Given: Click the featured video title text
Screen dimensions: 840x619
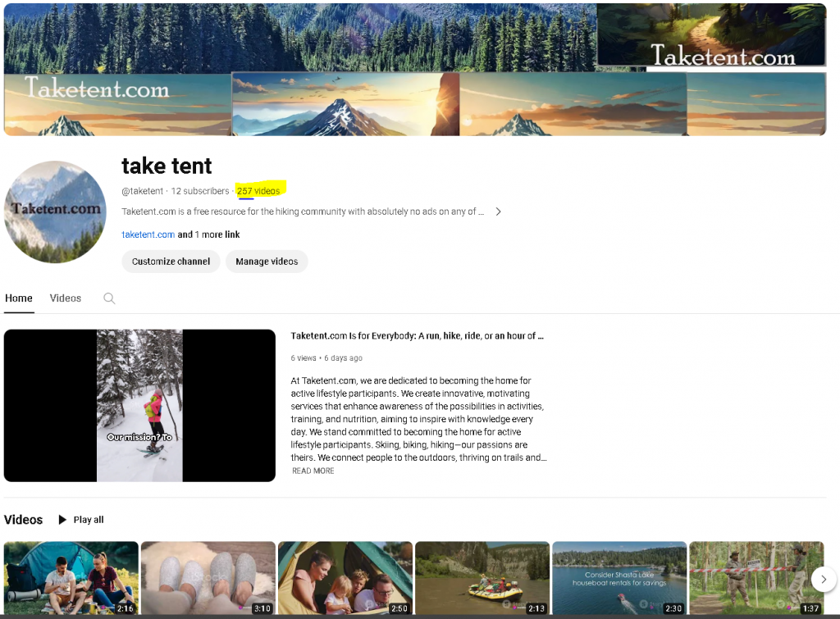Looking at the screenshot, I should (417, 336).
